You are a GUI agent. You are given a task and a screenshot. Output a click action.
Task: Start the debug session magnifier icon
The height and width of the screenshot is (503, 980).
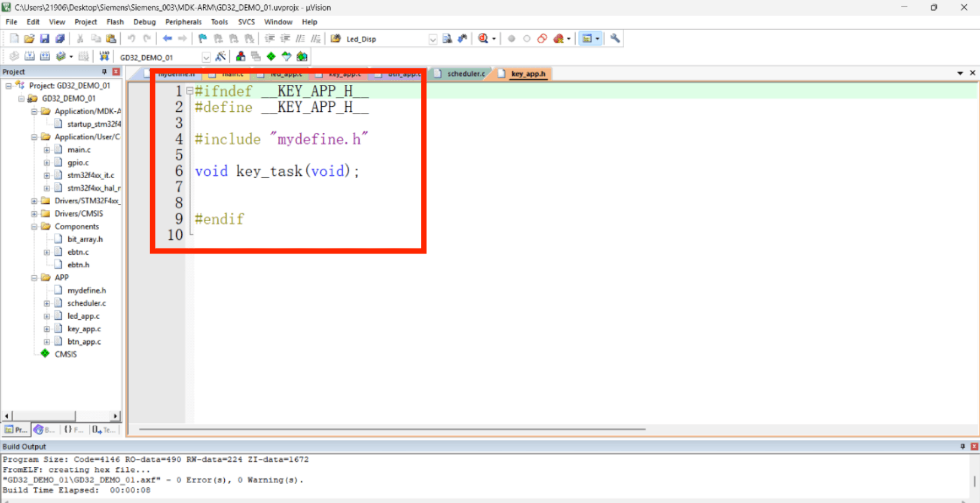click(483, 38)
